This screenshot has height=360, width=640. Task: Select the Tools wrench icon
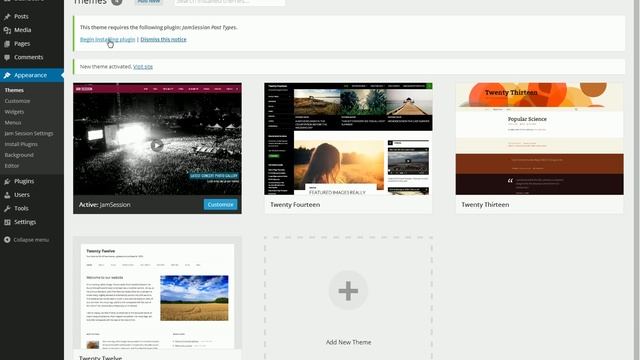click(x=7, y=209)
